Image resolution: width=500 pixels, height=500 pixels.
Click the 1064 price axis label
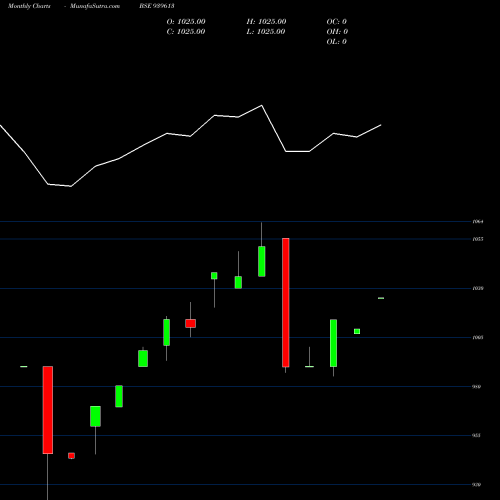coord(478,221)
